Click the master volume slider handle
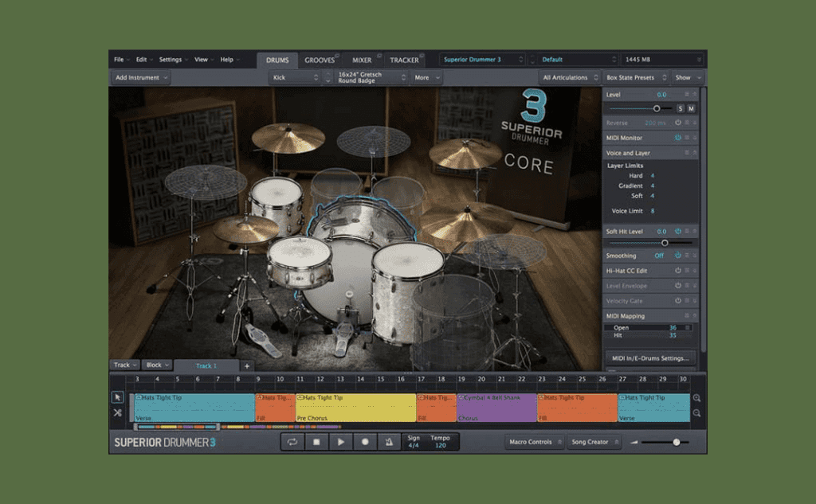 coord(677,442)
